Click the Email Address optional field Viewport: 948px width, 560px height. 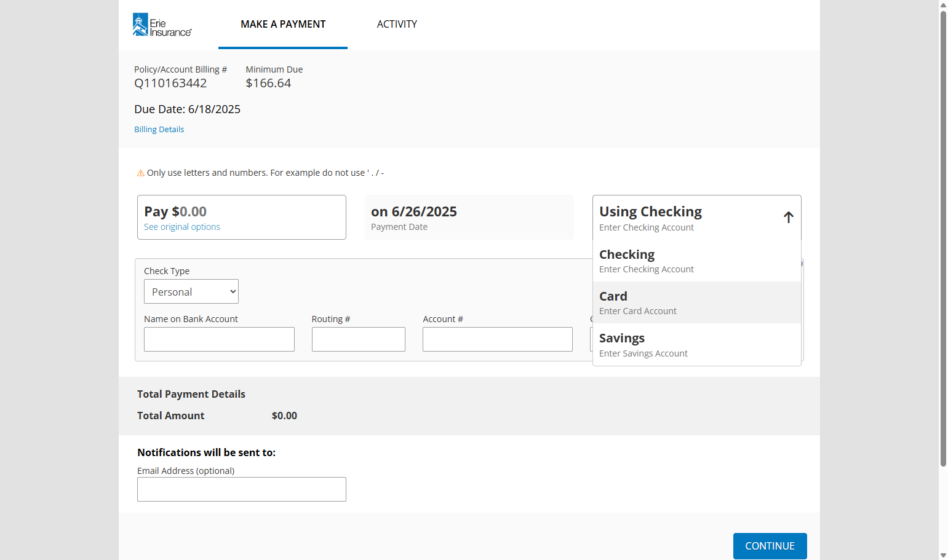(242, 489)
